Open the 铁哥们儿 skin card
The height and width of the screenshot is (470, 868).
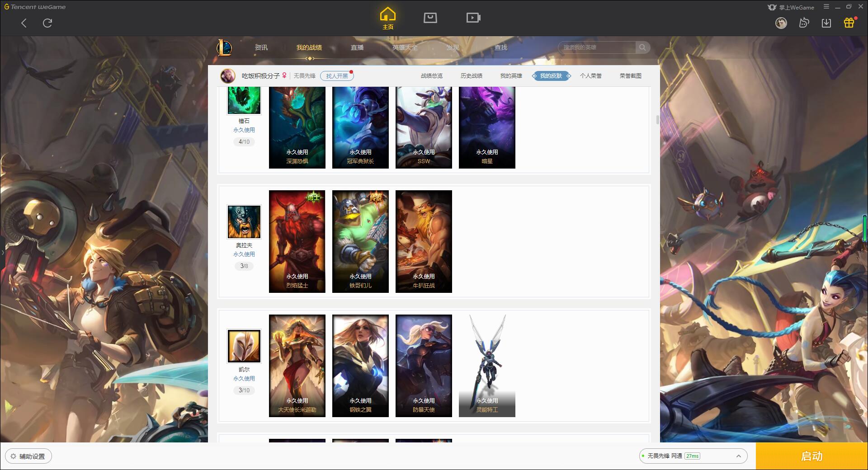click(x=360, y=241)
